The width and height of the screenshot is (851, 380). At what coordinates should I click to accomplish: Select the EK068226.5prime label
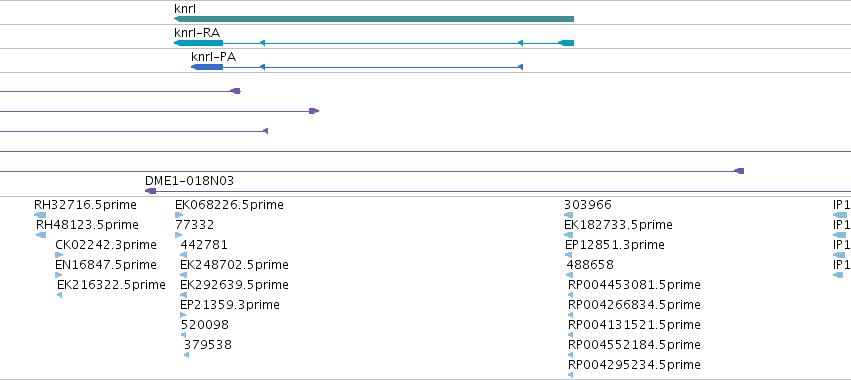tap(229, 205)
